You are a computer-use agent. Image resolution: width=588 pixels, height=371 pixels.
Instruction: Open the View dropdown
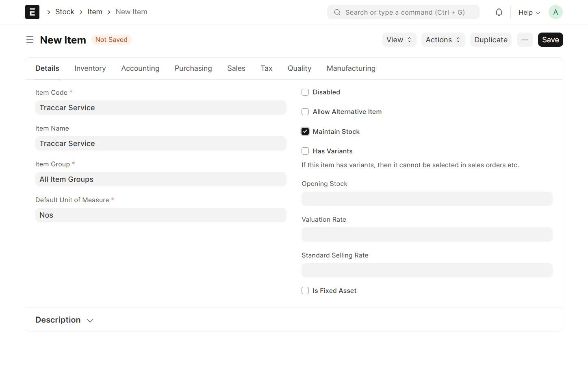point(399,39)
